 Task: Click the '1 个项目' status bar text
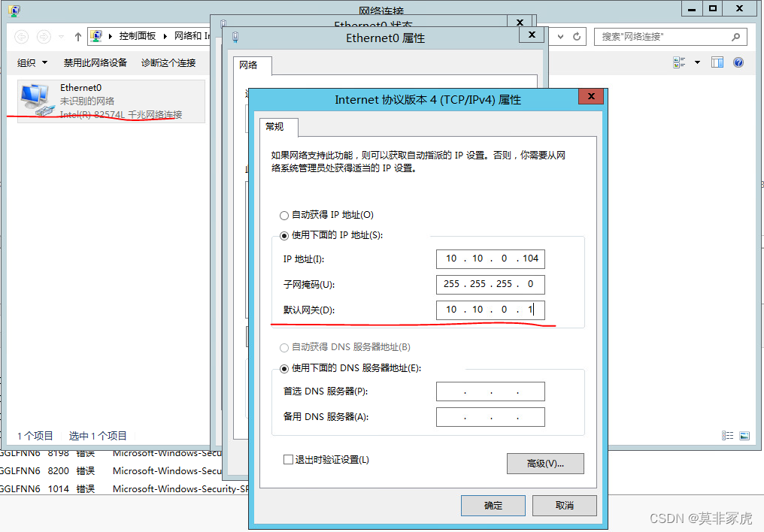click(x=35, y=436)
